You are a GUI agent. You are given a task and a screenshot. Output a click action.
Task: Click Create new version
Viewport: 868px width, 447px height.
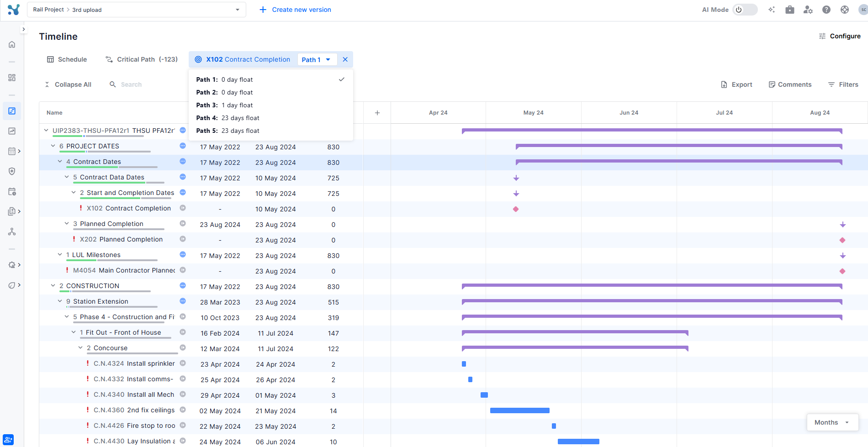click(295, 10)
